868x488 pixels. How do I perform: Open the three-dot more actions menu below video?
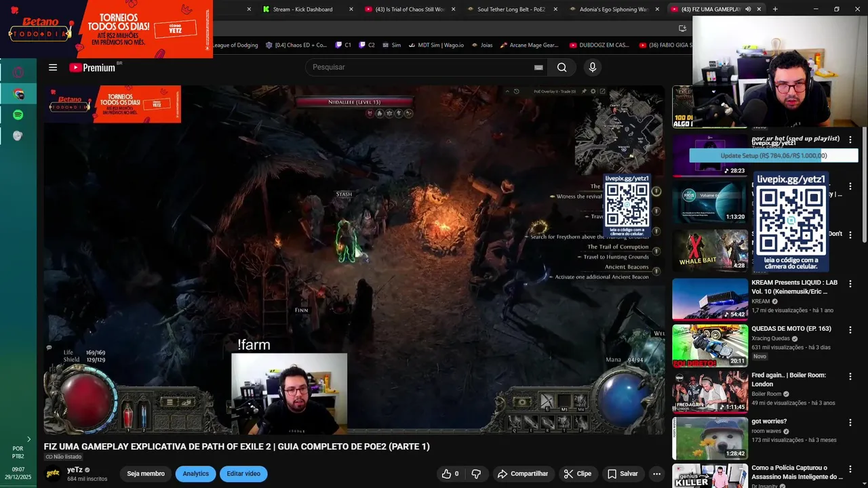pyautogui.click(x=656, y=474)
